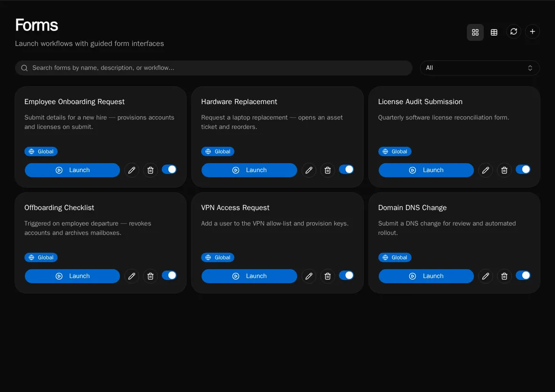Launch the Domain DNS Change form
This screenshot has height=392, width=555.
click(426, 276)
